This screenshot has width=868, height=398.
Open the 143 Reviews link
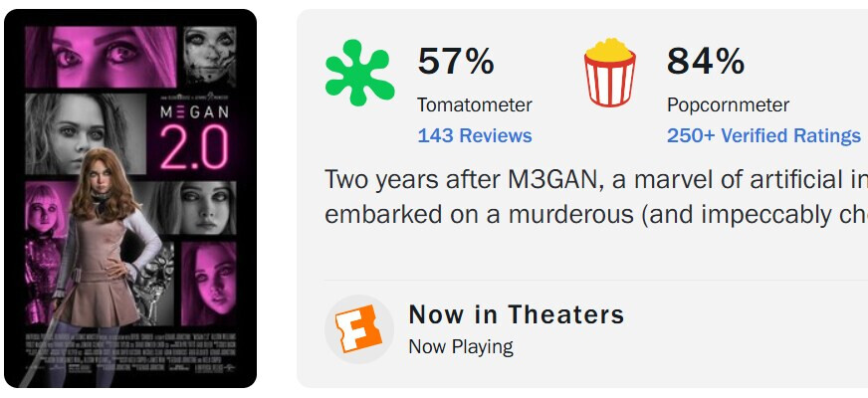[x=475, y=135]
